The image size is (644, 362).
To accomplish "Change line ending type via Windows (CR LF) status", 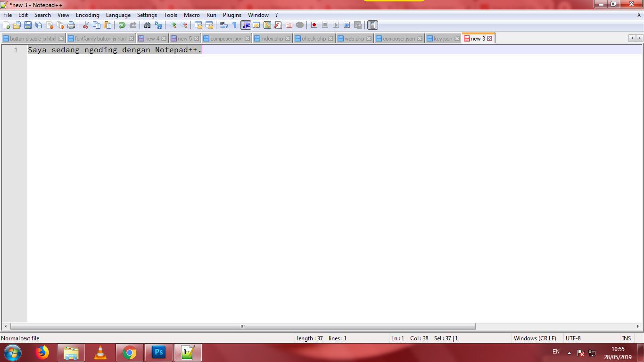I will (535, 338).
